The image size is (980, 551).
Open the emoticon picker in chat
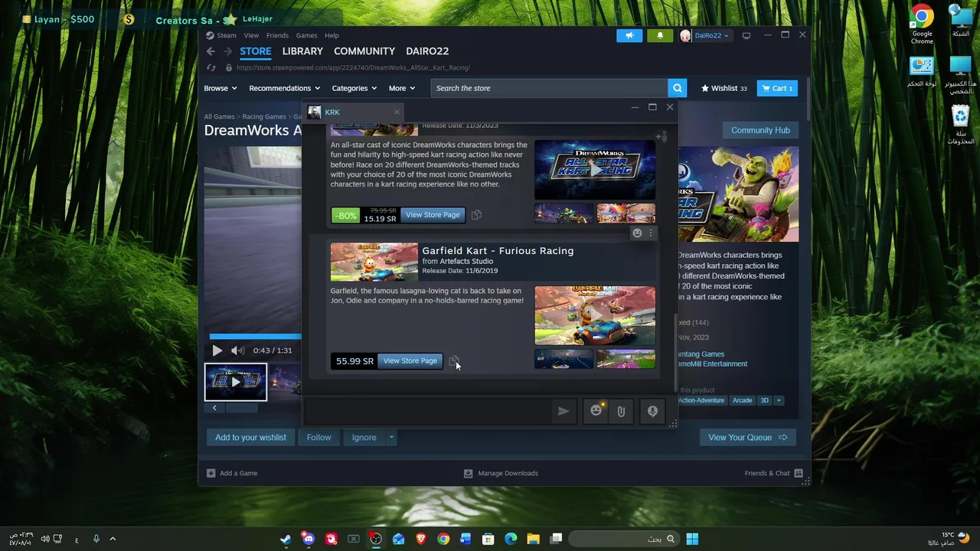596,411
